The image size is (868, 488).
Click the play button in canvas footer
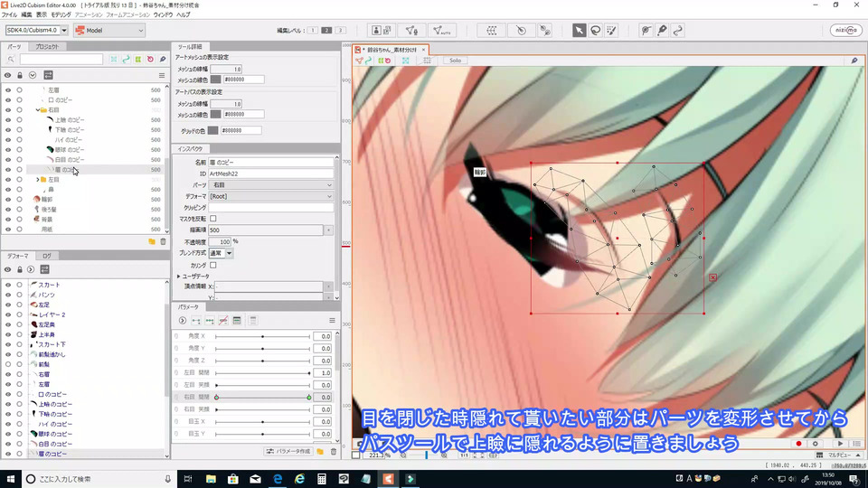coord(840,444)
